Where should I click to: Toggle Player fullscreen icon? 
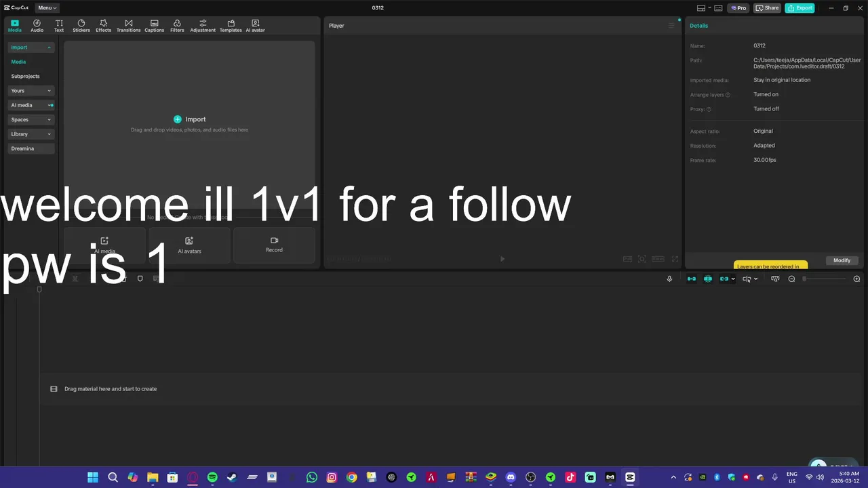point(675,259)
